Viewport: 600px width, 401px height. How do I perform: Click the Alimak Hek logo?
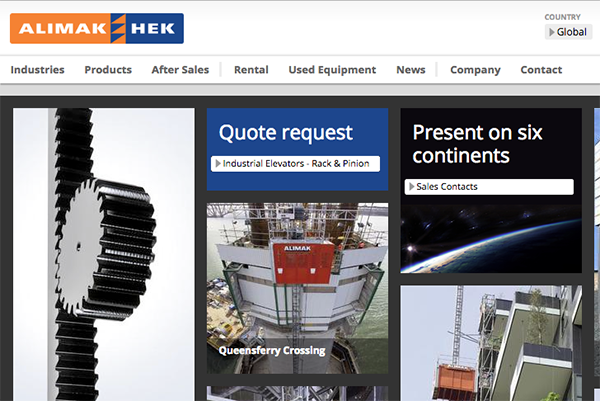[97, 28]
